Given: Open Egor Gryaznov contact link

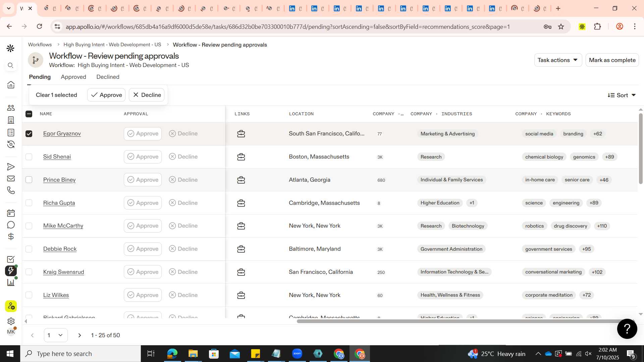Looking at the screenshot, I should tap(62, 134).
